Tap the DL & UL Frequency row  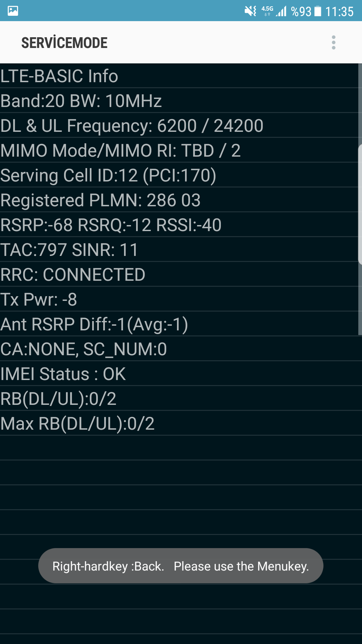click(x=179, y=125)
